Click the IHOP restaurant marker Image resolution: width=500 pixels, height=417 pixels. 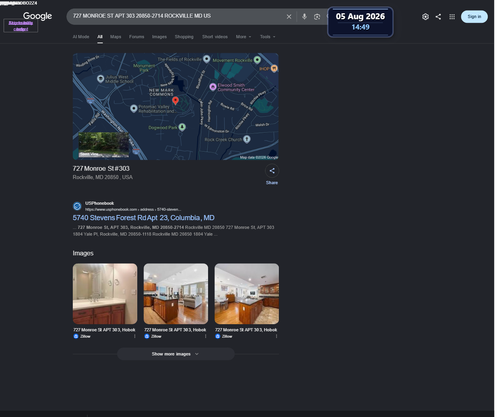274,68
